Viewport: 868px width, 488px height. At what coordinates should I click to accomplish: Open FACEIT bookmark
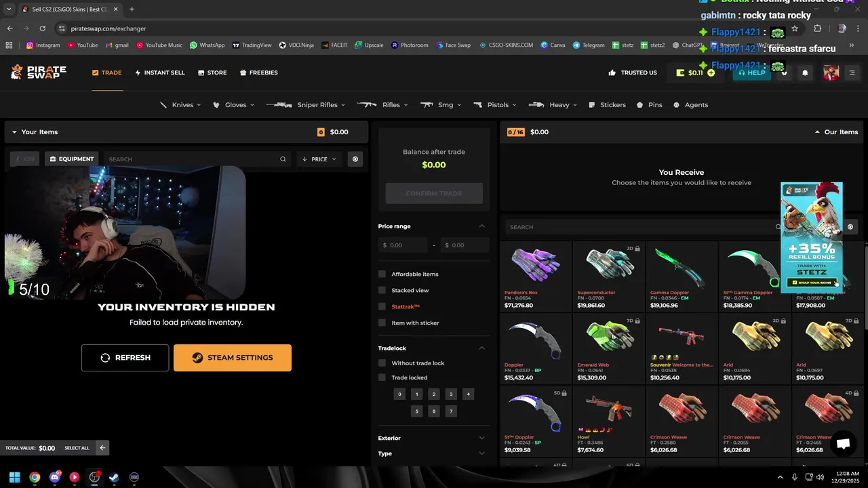[x=334, y=45]
